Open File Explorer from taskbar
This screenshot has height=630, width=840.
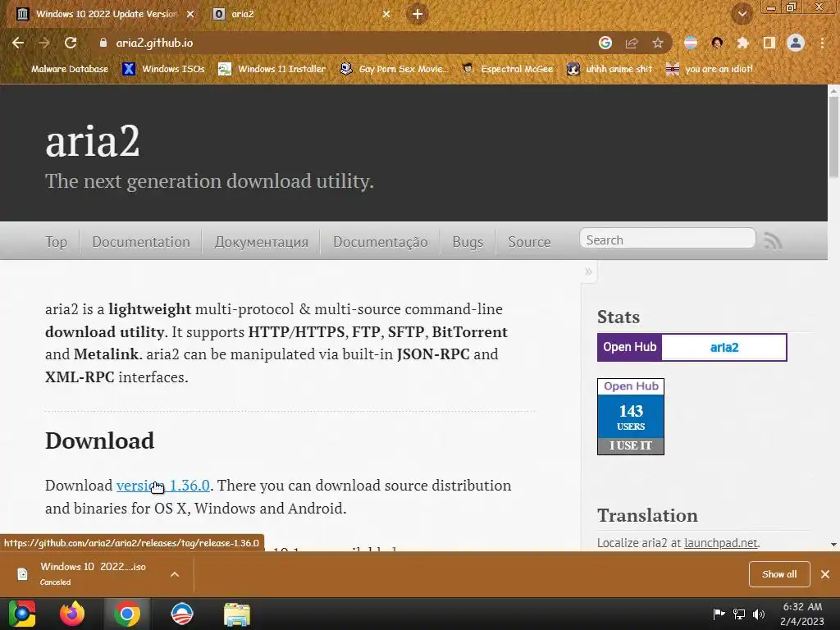pyautogui.click(x=237, y=614)
